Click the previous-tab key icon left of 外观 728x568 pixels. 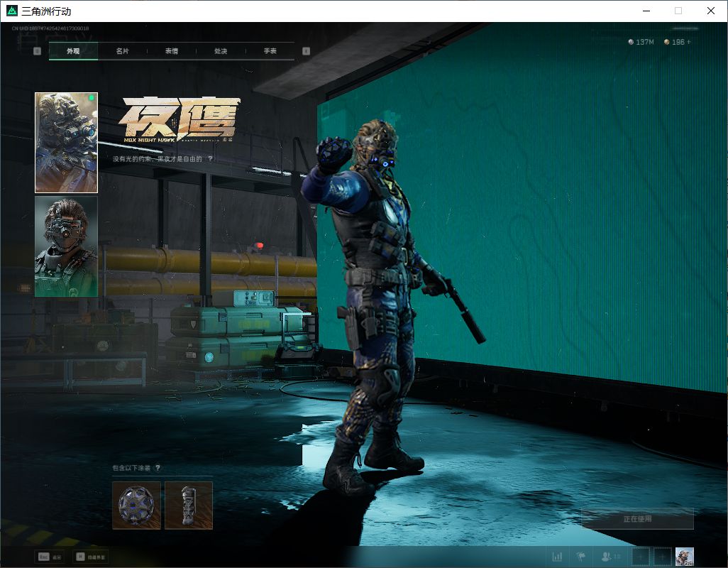point(37,51)
